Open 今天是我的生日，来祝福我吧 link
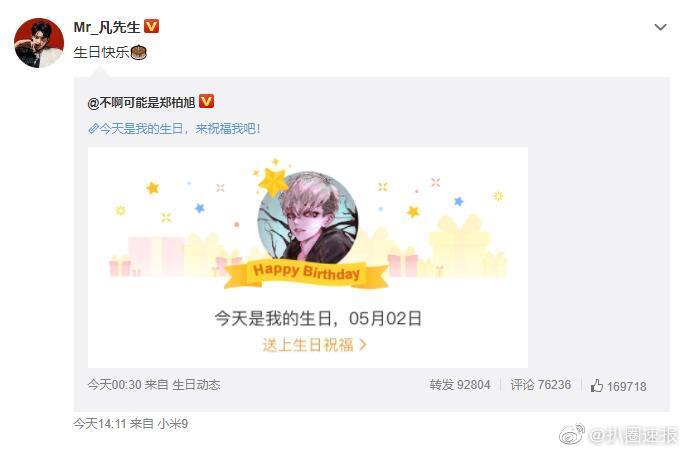This screenshot has height=453, width=686. click(x=180, y=129)
